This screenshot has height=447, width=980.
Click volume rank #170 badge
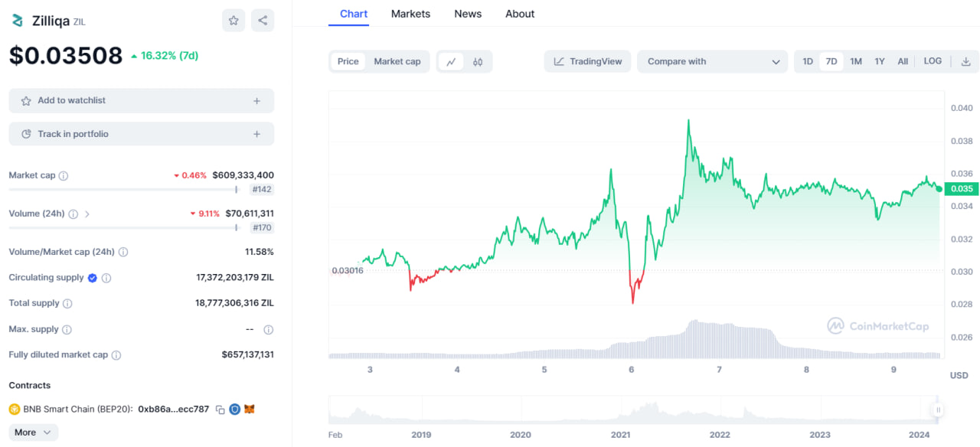[261, 228]
